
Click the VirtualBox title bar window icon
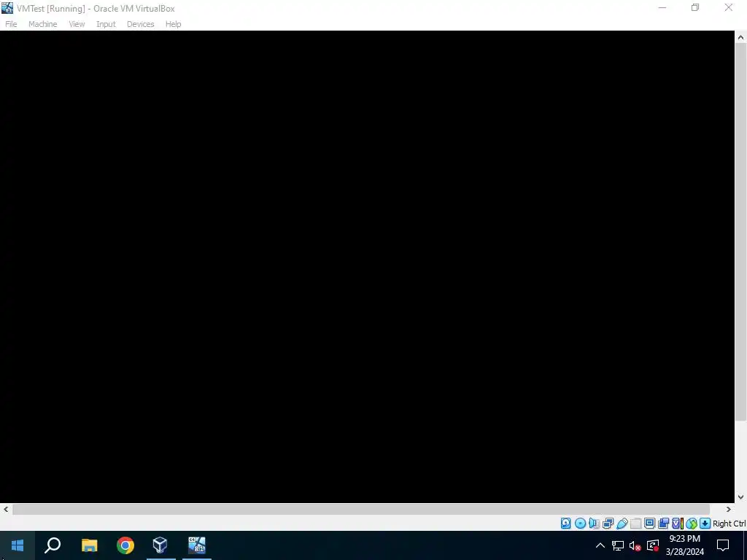pyautogui.click(x=7, y=8)
